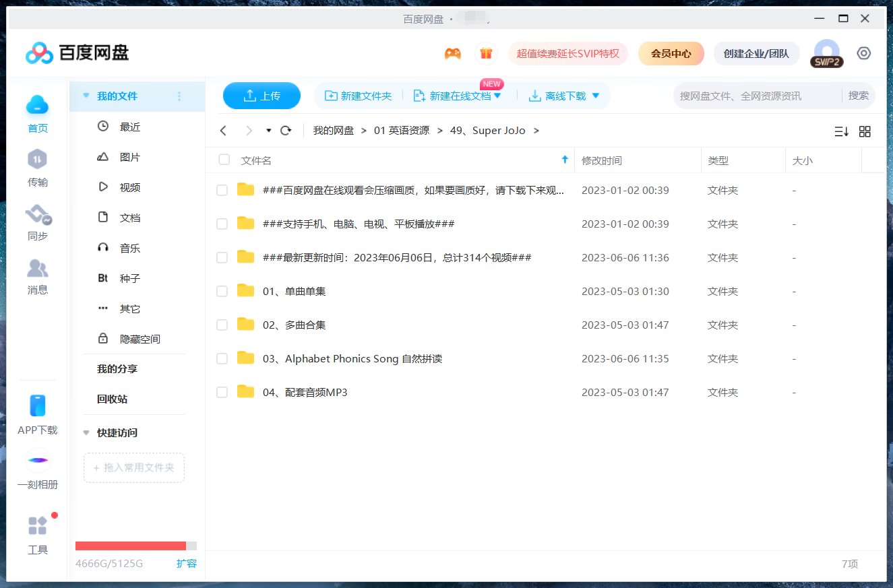Open the 消息 messages icon
893x588 pixels.
point(38,269)
